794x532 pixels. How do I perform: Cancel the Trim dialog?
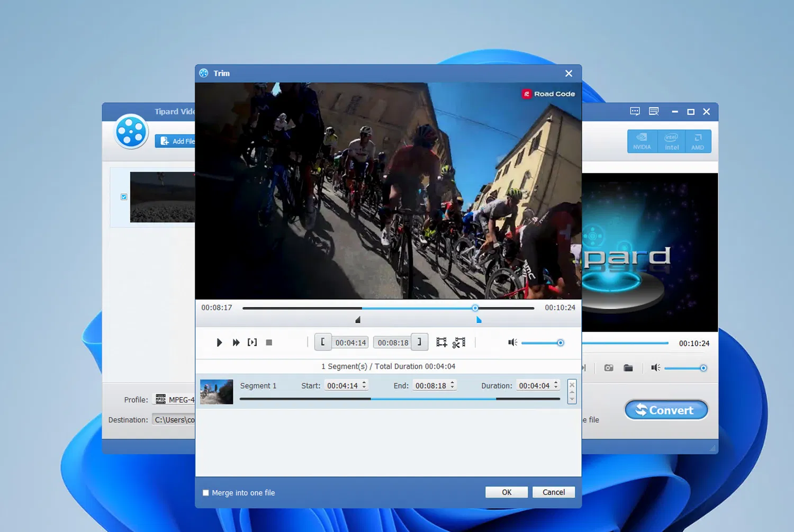click(x=554, y=492)
